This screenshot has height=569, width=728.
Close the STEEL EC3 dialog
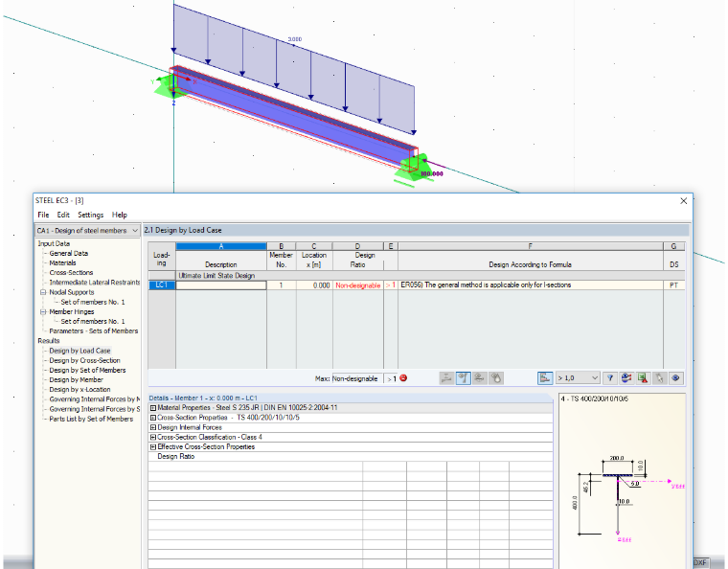point(683,200)
